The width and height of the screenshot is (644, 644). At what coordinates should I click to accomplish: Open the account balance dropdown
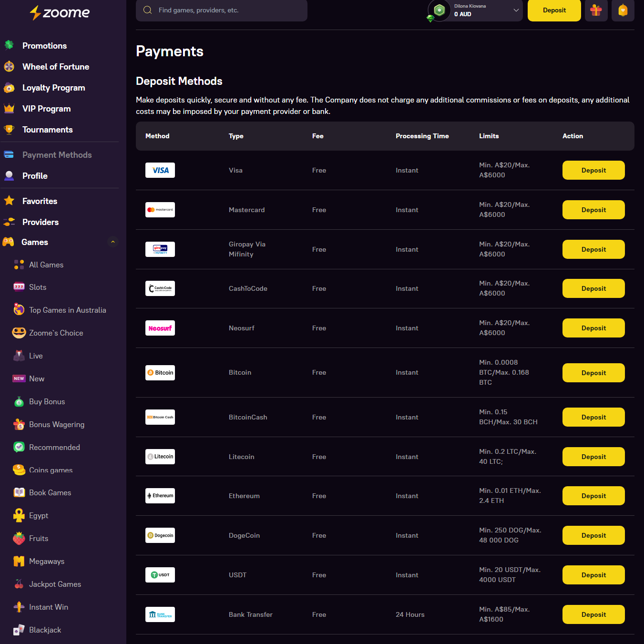point(516,10)
